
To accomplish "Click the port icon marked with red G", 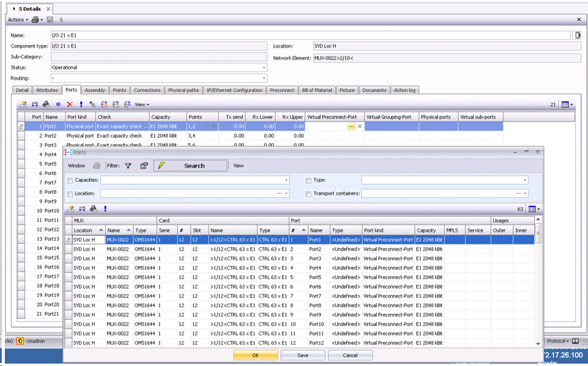I will (105, 104).
